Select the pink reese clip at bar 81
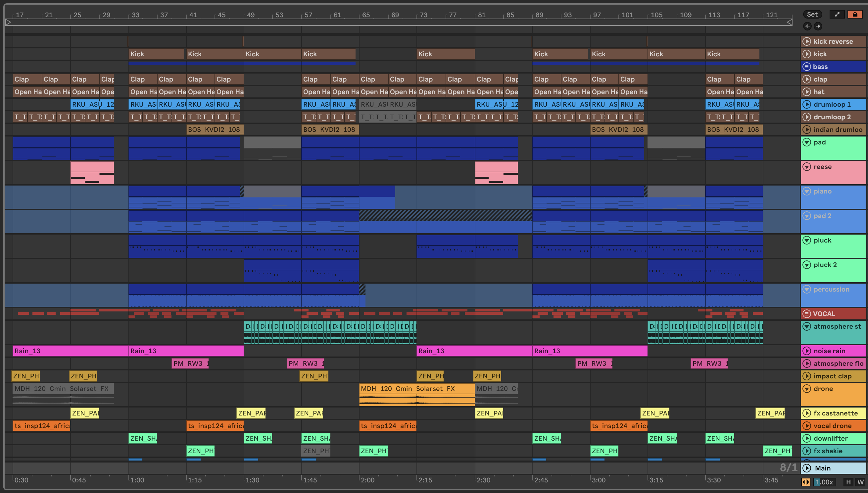 496,173
